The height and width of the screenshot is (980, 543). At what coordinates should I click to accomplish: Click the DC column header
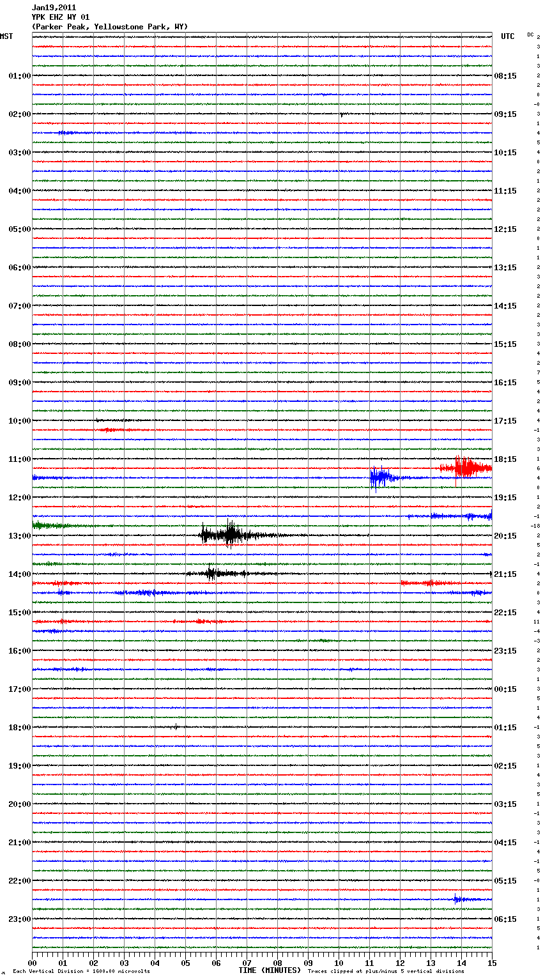(x=530, y=34)
